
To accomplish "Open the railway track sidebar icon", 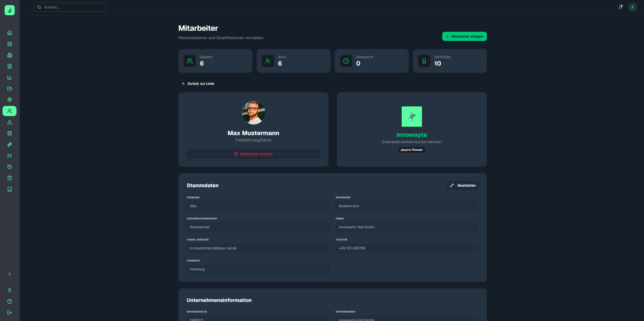I will click(10, 145).
